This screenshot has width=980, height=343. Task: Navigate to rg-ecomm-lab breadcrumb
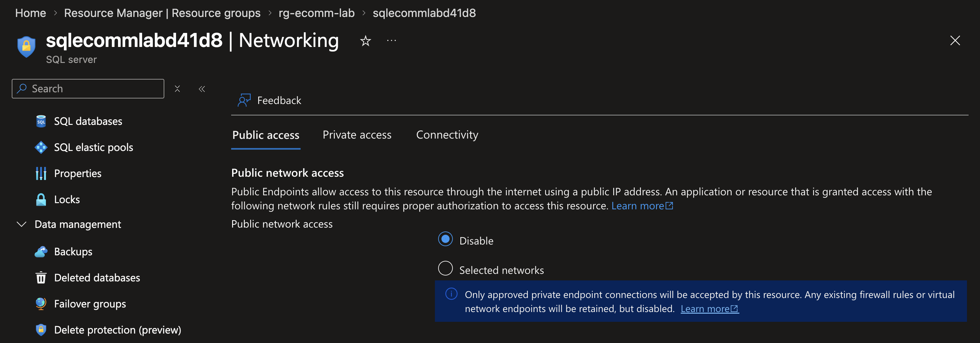317,13
